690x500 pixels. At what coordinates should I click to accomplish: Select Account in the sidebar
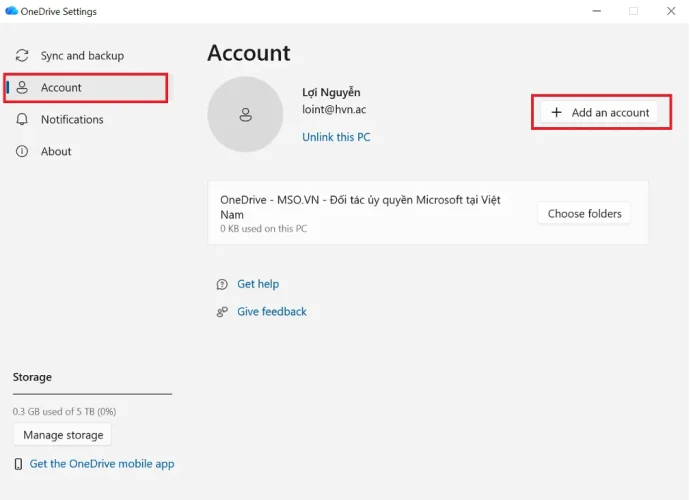click(x=86, y=88)
